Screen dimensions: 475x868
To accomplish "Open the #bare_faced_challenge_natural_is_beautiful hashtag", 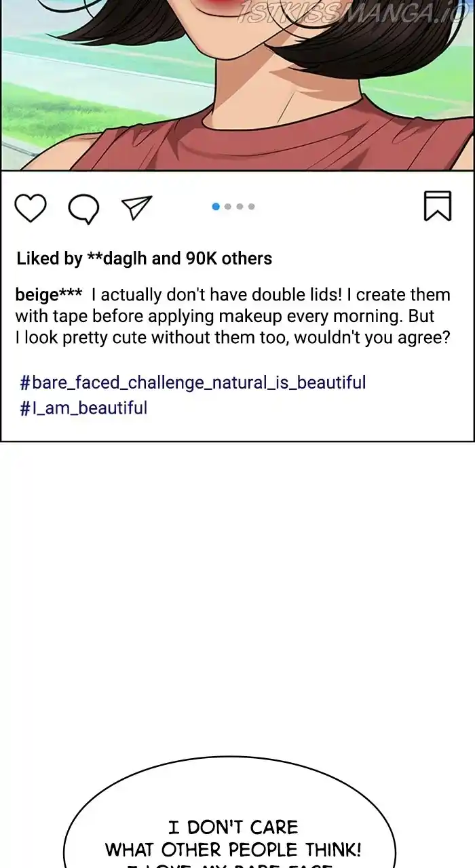I will [193, 382].
